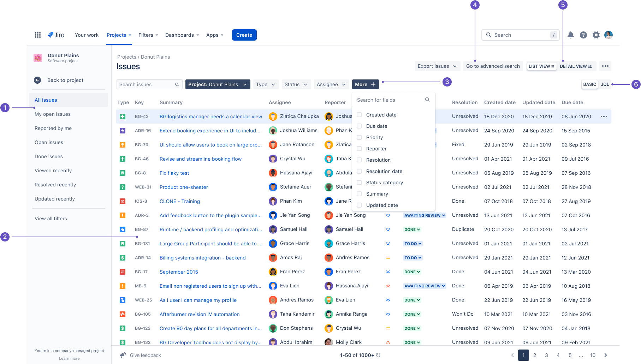Check the Status category field
The height and width of the screenshot is (364, 641).
coord(359,183)
